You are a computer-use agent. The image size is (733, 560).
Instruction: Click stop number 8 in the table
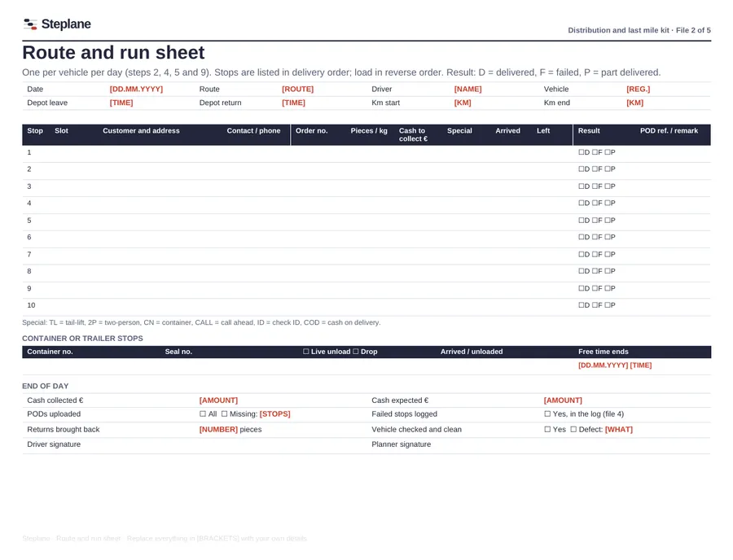29,271
